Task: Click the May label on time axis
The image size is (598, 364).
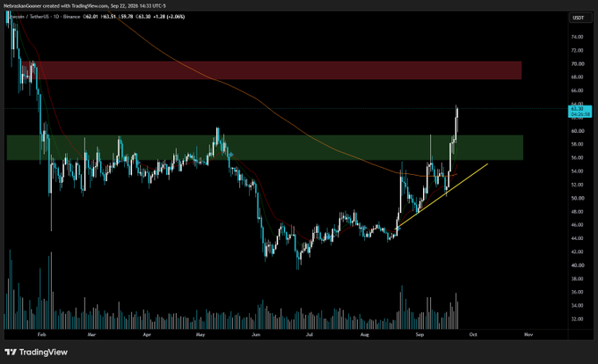Action: coord(201,335)
